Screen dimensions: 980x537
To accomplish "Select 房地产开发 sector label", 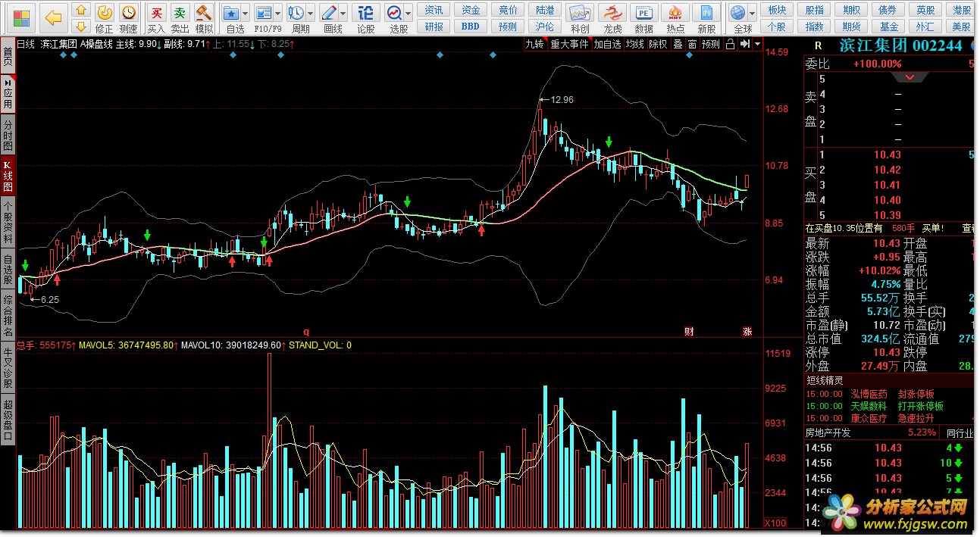I will (828, 432).
